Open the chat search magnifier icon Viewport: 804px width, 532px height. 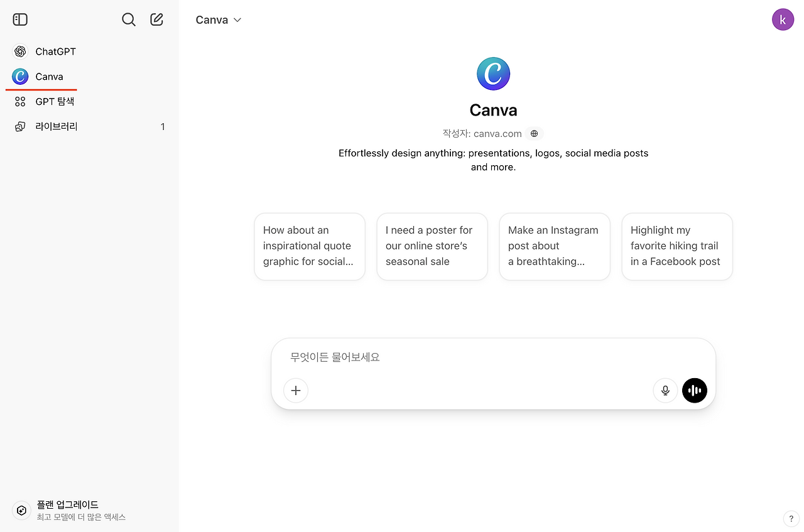(x=129, y=19)
